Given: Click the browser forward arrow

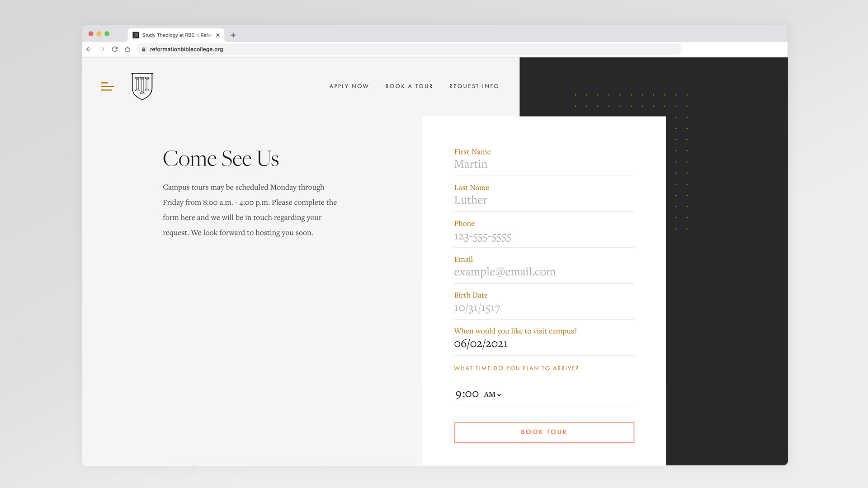Looking at the screenshot, I should point(102,49).
